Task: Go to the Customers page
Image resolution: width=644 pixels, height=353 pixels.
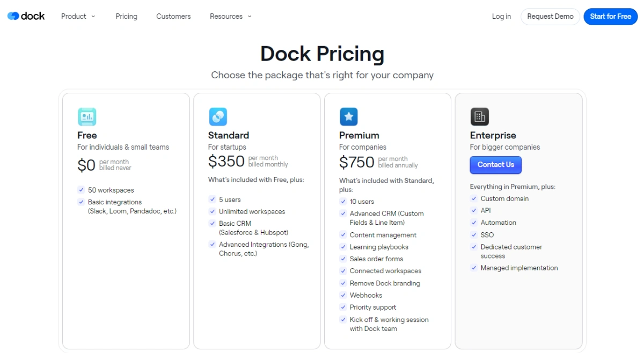Action: point(173,17)
